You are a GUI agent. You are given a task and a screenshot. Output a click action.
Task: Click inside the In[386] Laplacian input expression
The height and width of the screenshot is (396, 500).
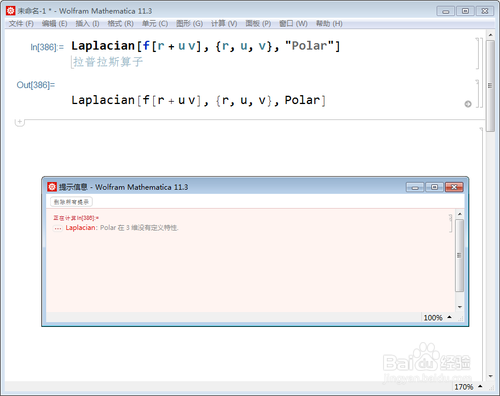[x=205, y=46]
